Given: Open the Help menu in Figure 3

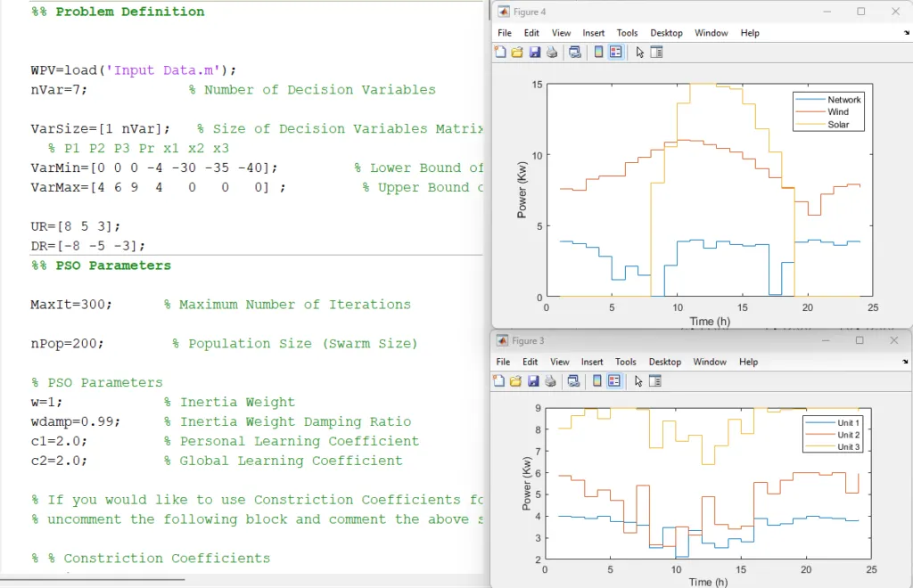Looking at the screenshot, I should coord(748,362).
